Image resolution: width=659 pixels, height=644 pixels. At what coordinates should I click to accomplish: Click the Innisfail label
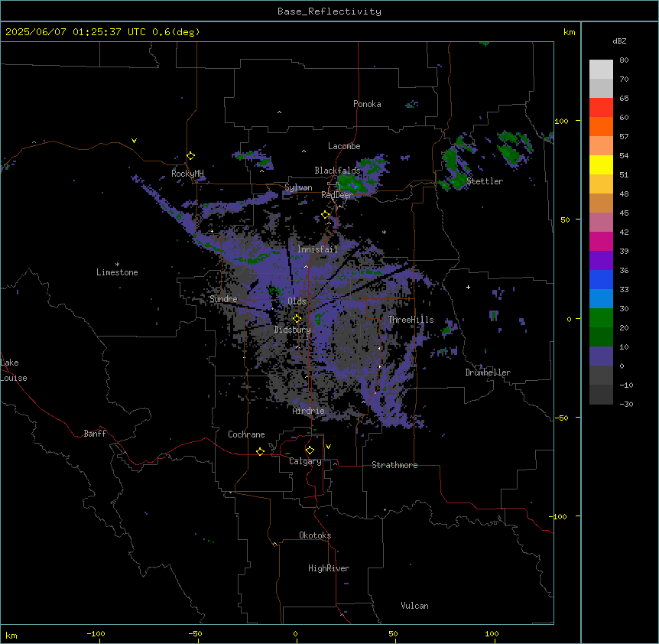coord(317,249)
